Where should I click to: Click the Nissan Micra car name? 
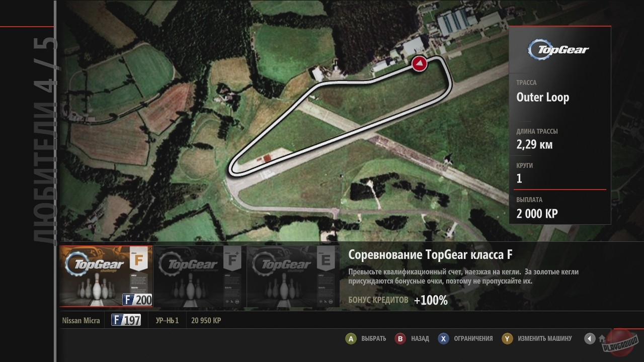click(81, 320)
